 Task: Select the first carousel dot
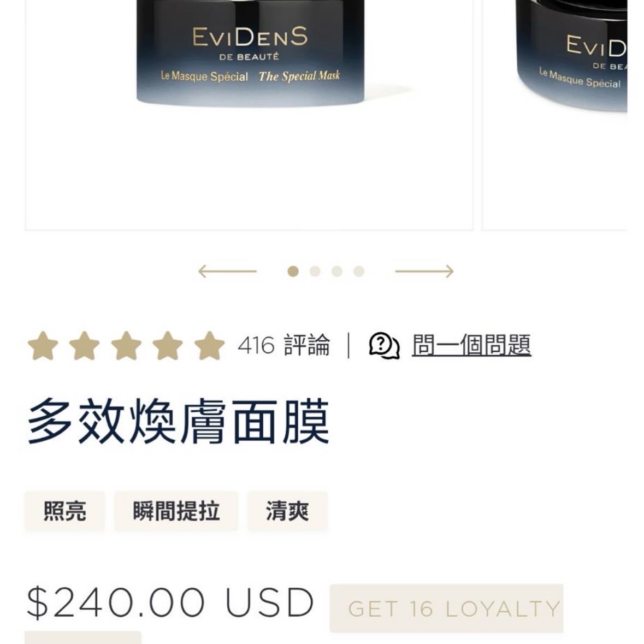293,271
